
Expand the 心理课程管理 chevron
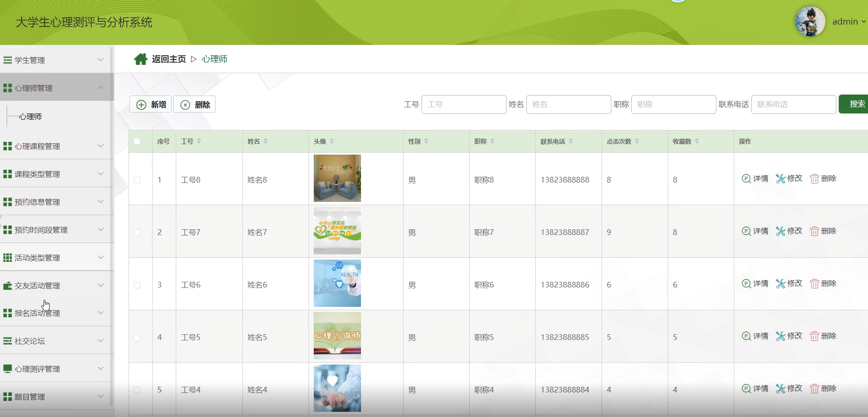pyautogui.click(x=101, y=146)
